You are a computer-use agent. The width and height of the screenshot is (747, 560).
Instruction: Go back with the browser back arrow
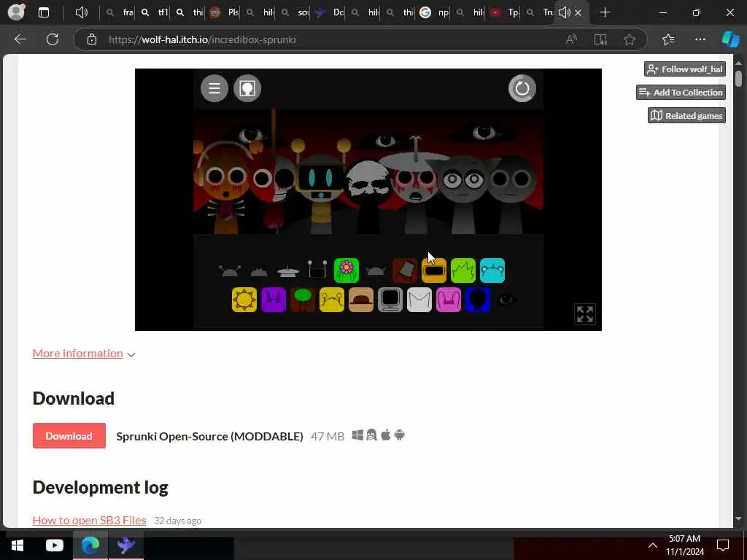[20, 39]
